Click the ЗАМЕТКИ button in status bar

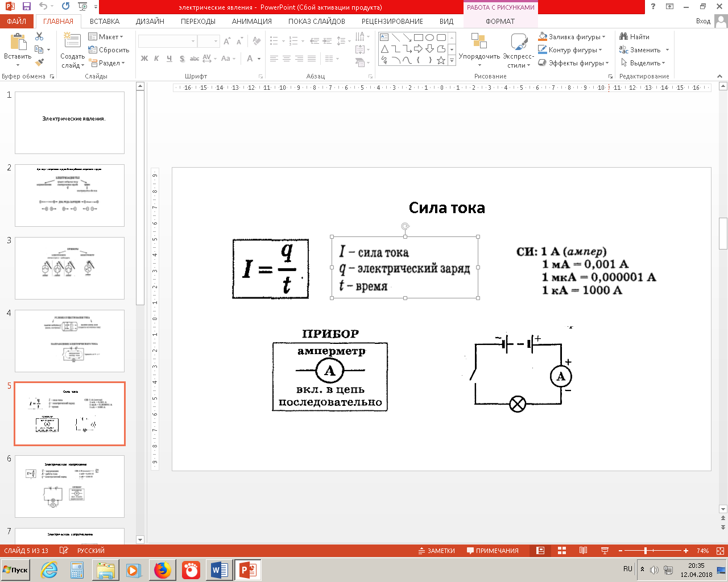437,551
